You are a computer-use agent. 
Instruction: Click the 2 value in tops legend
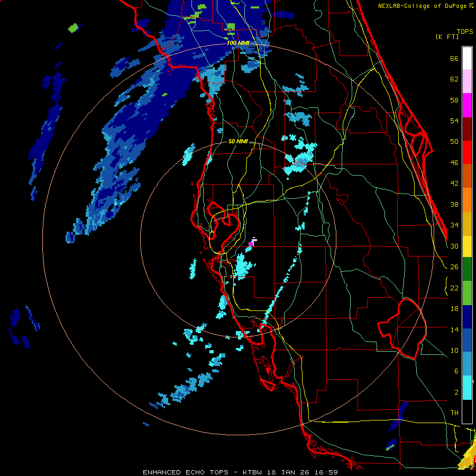[456, 392]
